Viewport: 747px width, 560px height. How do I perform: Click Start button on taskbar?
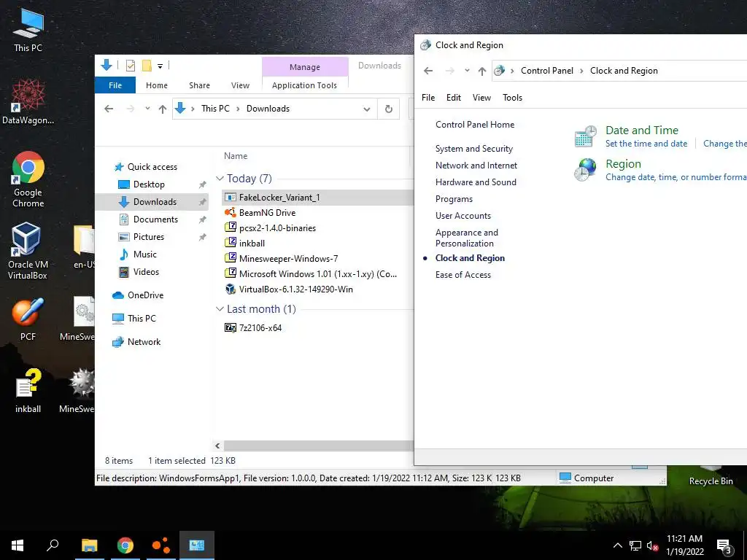(x=18, y=545)
